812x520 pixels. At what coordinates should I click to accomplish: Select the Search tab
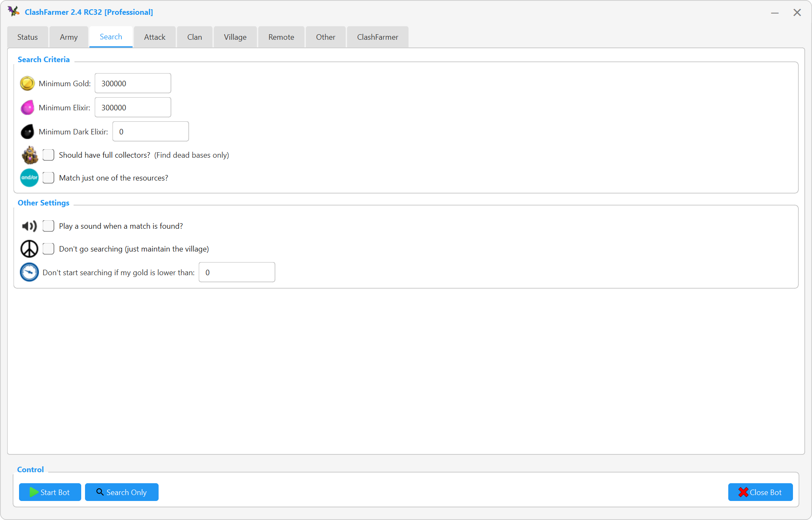pos(111,37)
